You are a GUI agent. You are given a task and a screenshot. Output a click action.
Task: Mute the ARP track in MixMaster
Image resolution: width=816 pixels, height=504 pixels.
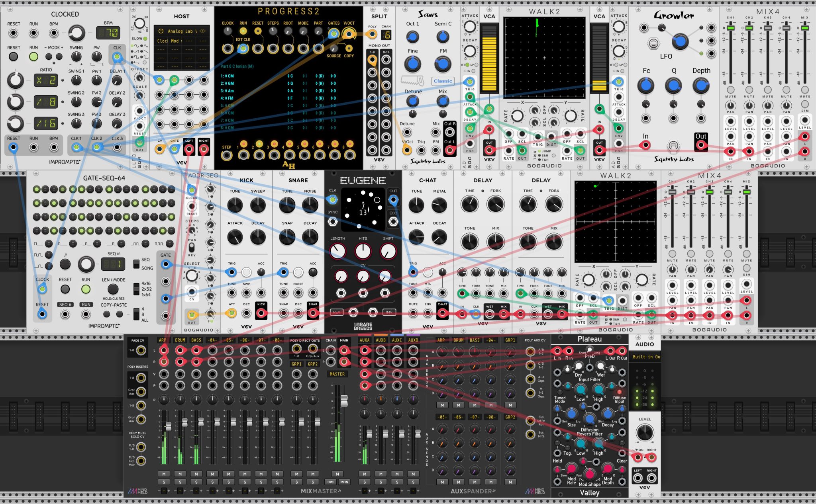tap(164, 474)
